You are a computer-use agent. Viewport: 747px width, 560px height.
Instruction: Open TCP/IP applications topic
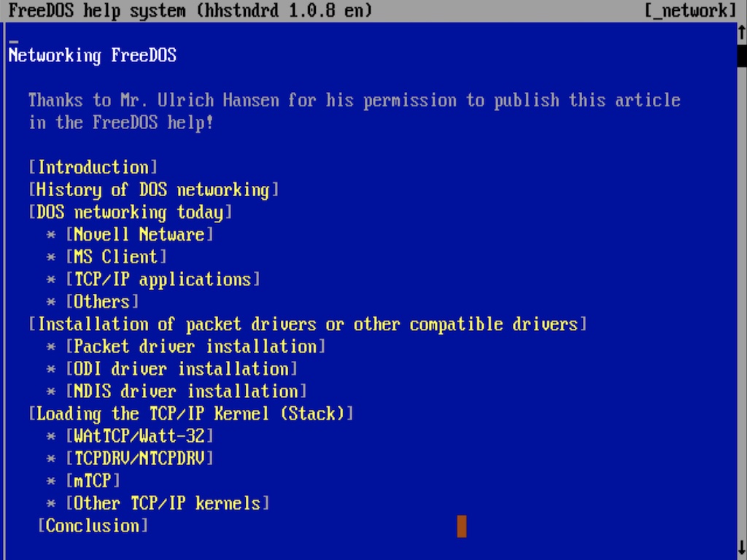[163, 279]
